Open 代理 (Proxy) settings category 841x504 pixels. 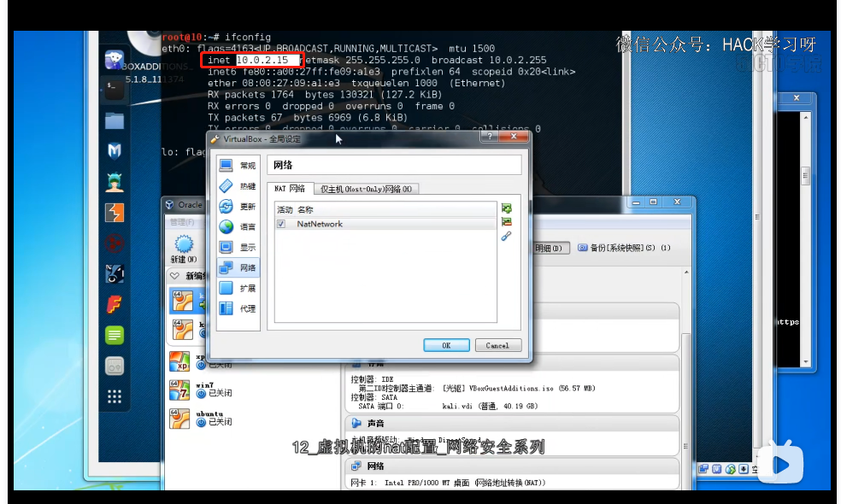pyautogui.click(x=238, y=309)
